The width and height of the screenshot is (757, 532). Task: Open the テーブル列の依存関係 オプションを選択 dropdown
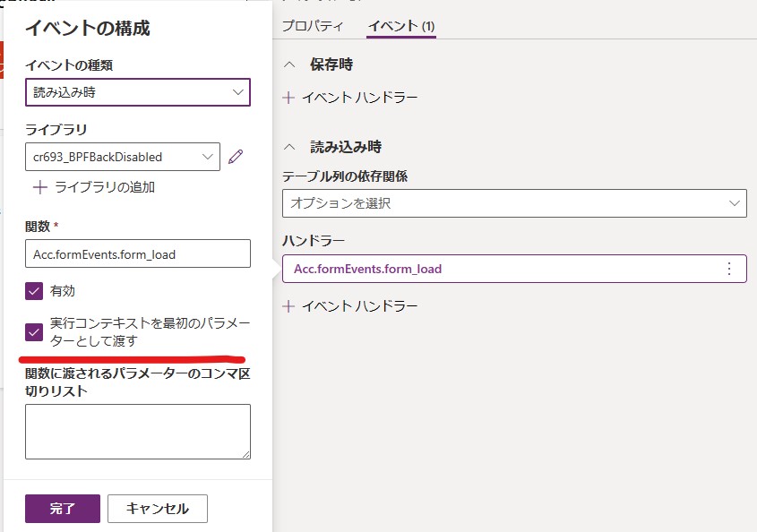coord(514,203)
